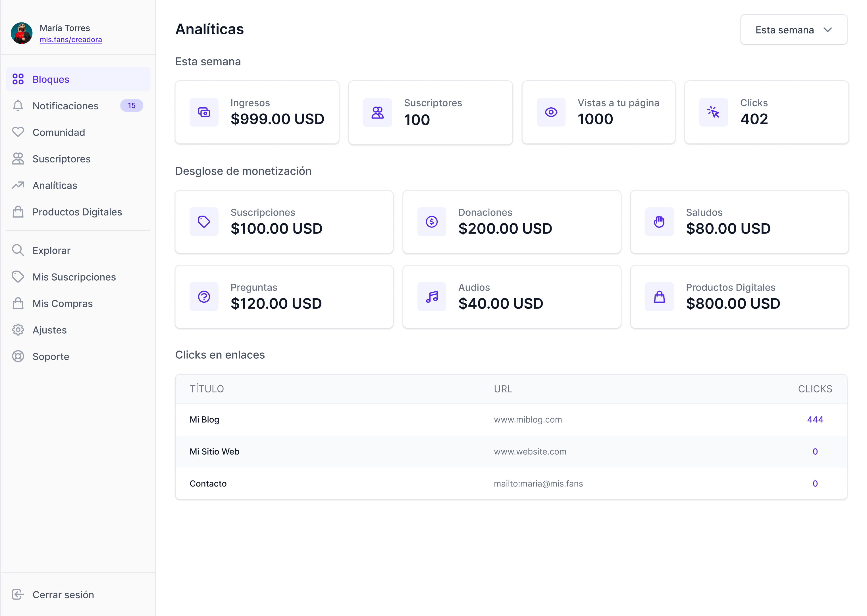This screenshot has width=867, height=616.
Task: Click the Mi Blog row title
Action: 205,419
